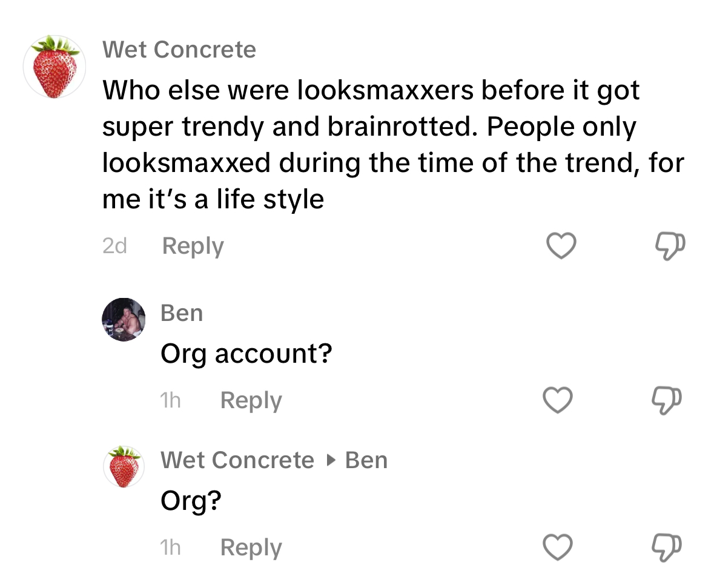Tap the "Org?" reply text

pos(191,501)
